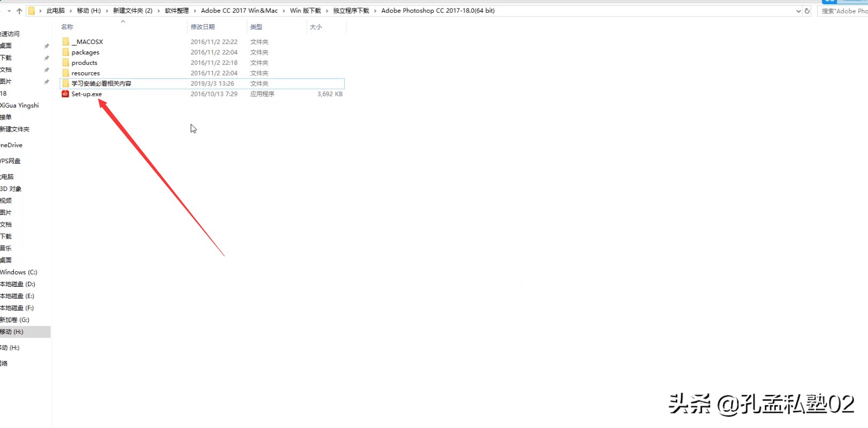Sort by the 名称 column header
Screen dimensions: 868x428
67,27
